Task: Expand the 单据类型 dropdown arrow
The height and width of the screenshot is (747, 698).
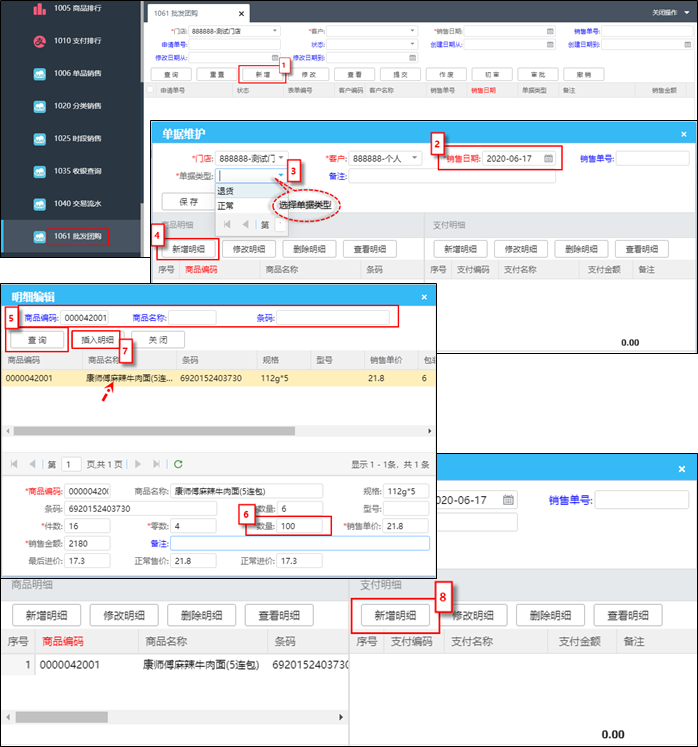Action: 281,176
